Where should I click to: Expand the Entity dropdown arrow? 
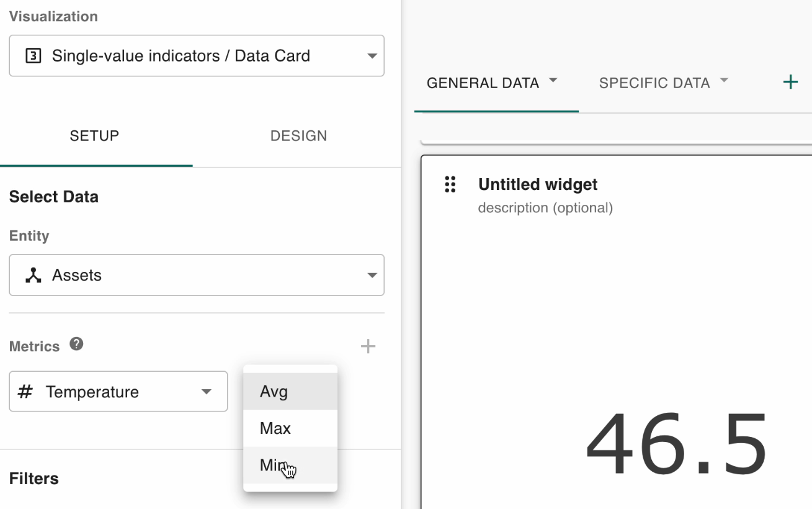pyautogui.click(x=372, y=276)
